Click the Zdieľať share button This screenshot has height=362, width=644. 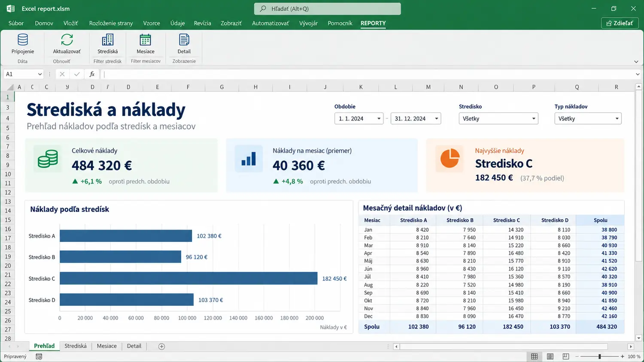point(620,23)
